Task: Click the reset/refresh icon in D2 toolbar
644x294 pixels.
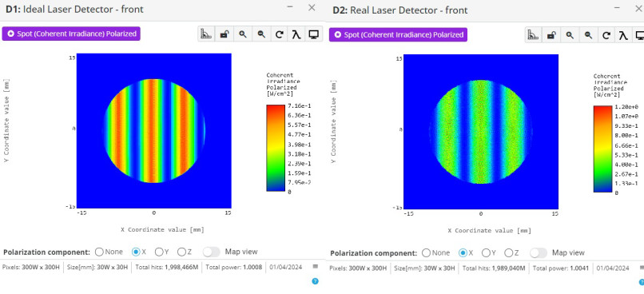Action: tap(606, 35)
